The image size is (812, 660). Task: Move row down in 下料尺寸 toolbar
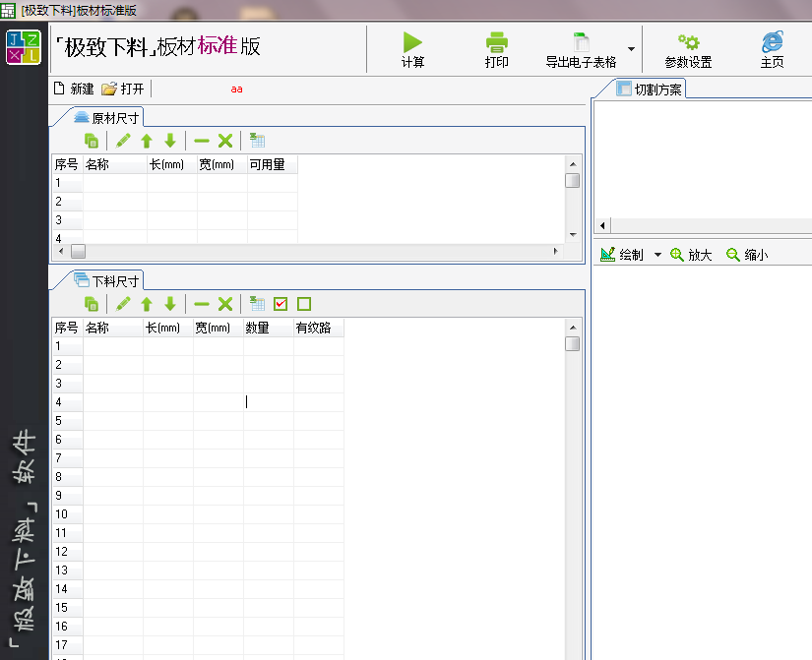170,304
